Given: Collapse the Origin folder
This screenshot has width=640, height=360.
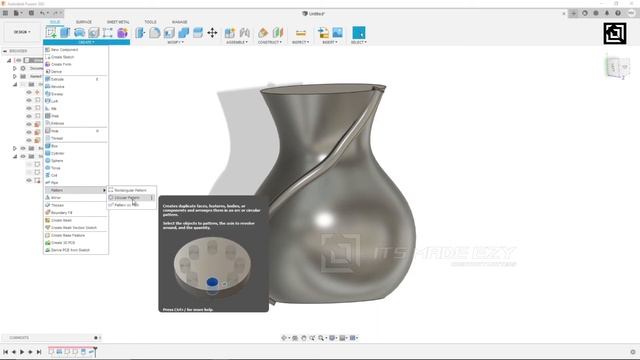Looking at the screenshot, I should [x=15, y=84].
